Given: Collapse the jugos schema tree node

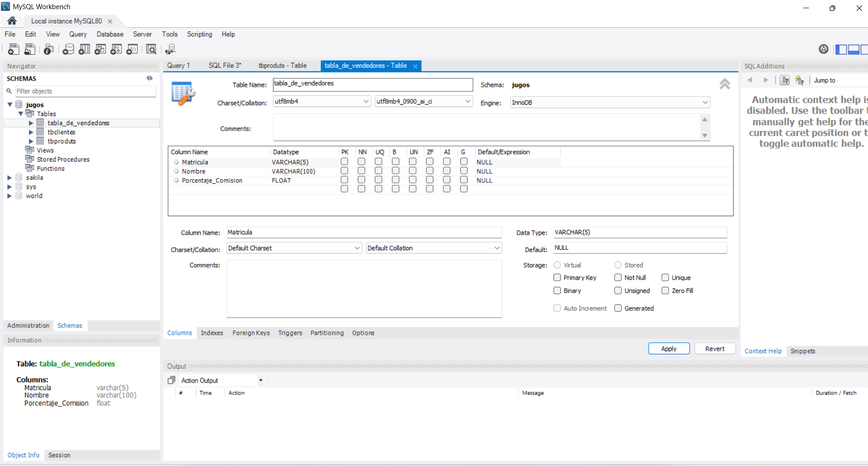Looking at the screenshot, I should click(10, 105).
